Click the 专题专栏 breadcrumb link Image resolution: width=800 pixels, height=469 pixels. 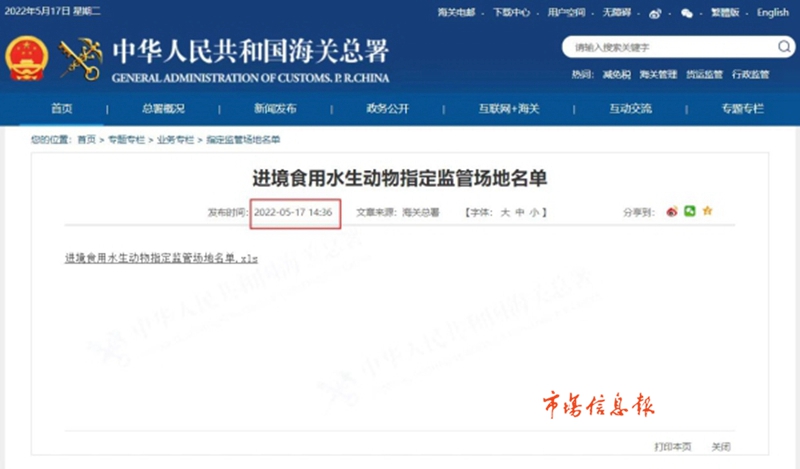tap(127, 139)
